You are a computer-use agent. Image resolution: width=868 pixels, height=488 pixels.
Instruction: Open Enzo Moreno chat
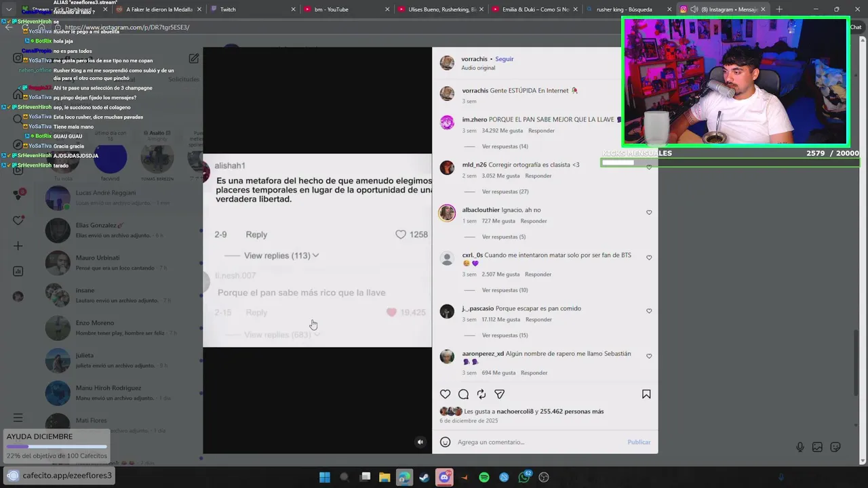122,328
